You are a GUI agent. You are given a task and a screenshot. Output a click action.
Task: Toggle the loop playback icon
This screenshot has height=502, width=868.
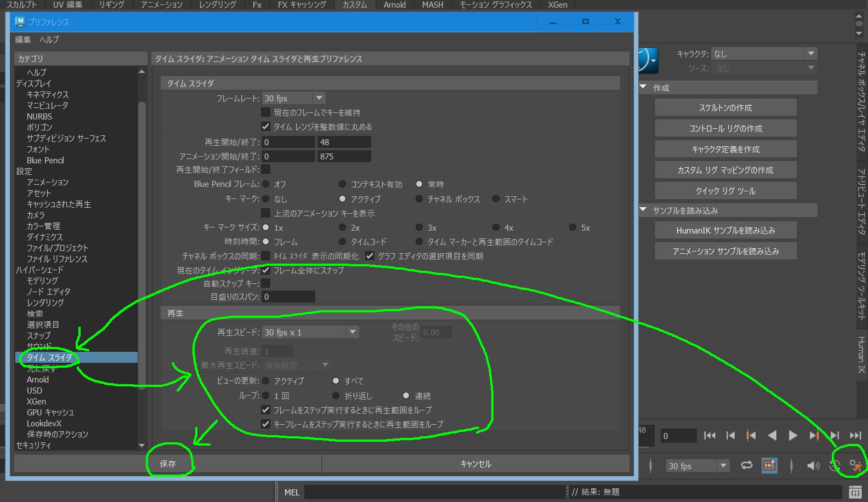(746, 465)
